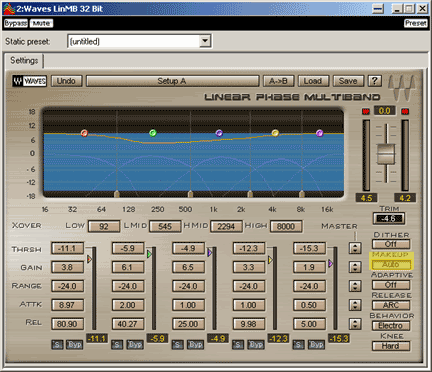The height and width of the screenshot is (372, 432).
Task: Click the crossover handle at 8000 Hz
Action: [302, 194]
